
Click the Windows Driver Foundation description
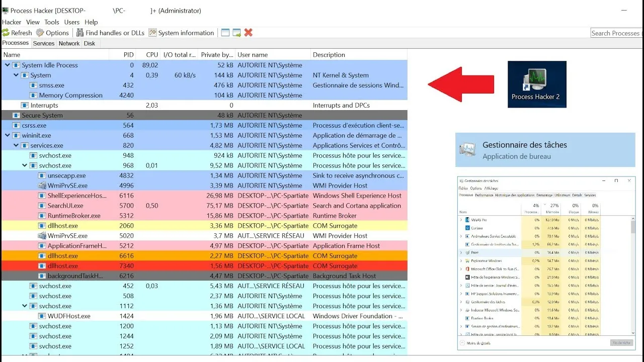tap(358, 316)
